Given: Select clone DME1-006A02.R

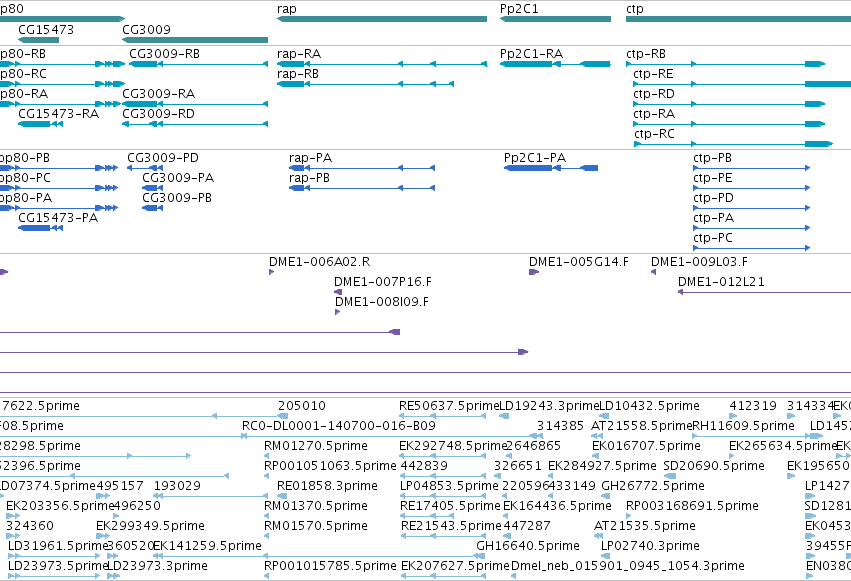Looking at the screenshot, I should (320, 262).
